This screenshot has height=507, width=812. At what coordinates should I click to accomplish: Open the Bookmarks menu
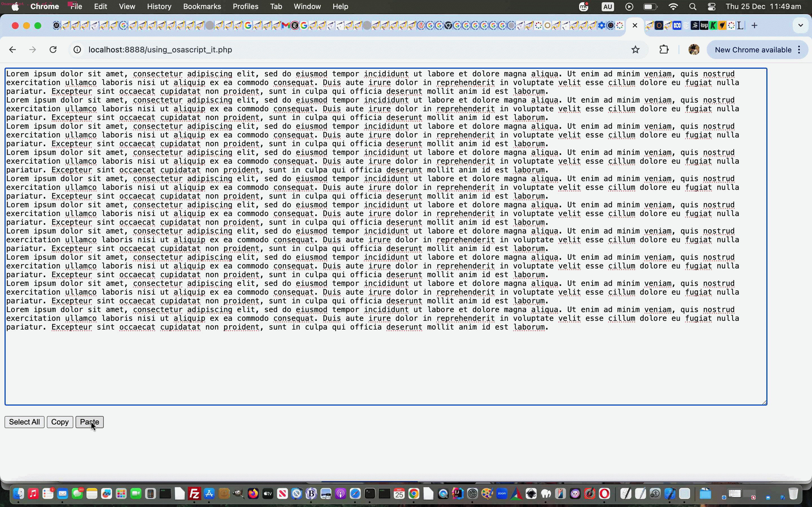point(202,7)
